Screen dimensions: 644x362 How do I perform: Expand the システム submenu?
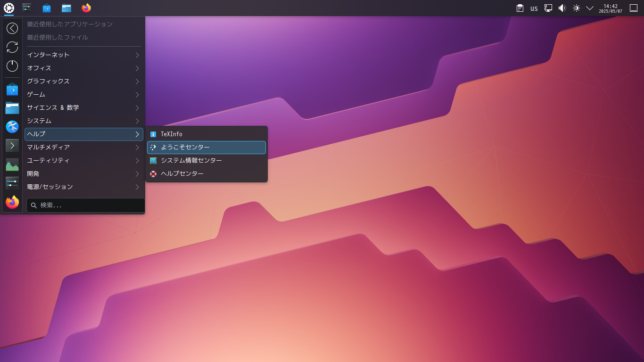[83, 121]
